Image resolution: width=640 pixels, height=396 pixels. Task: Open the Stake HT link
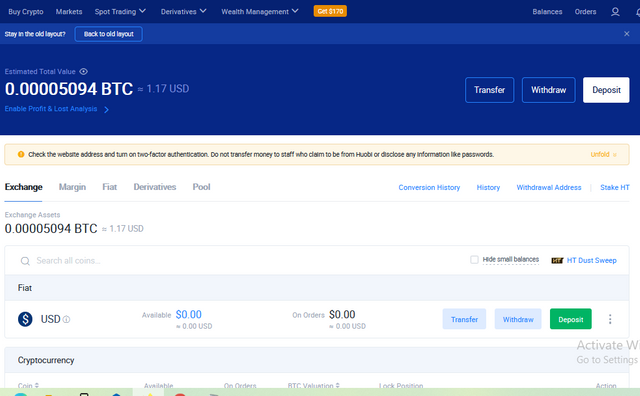point(615,187)
